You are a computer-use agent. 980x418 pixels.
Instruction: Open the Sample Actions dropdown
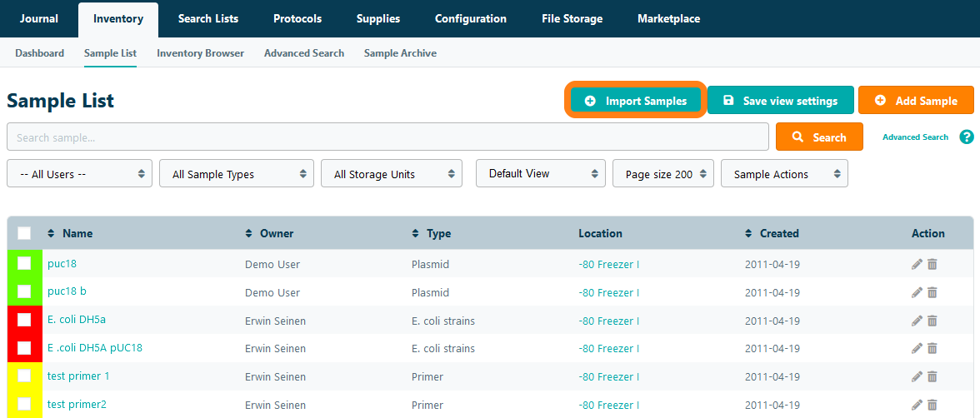[x=783, y=174]
